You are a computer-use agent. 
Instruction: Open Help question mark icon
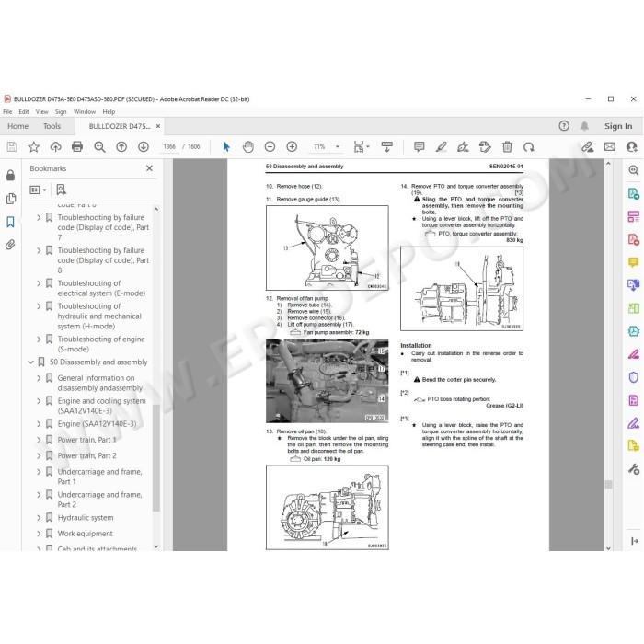[x=564, y=126]
